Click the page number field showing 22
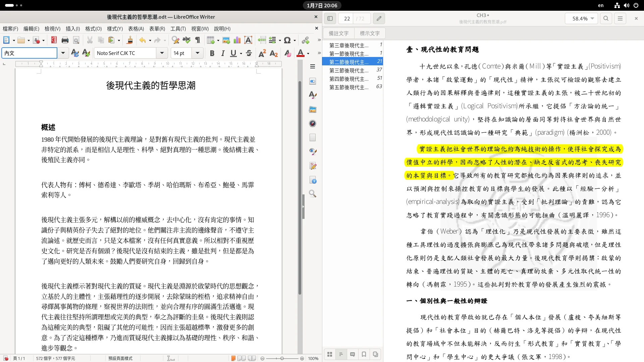 (x=347, y=18)
